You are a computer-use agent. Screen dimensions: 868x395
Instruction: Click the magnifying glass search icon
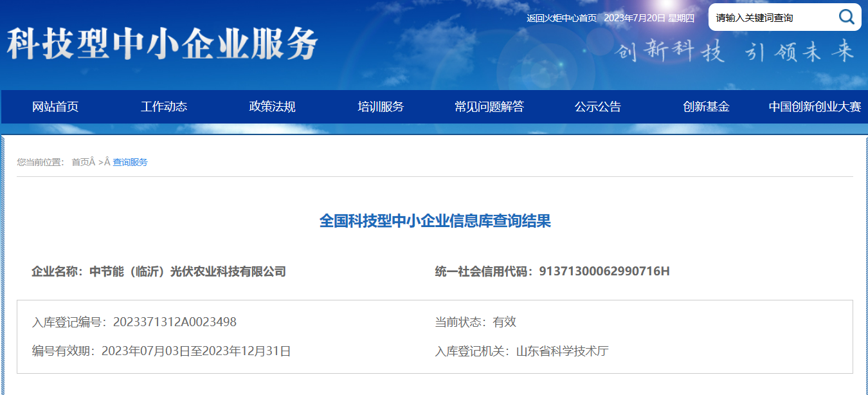(846, 17)
